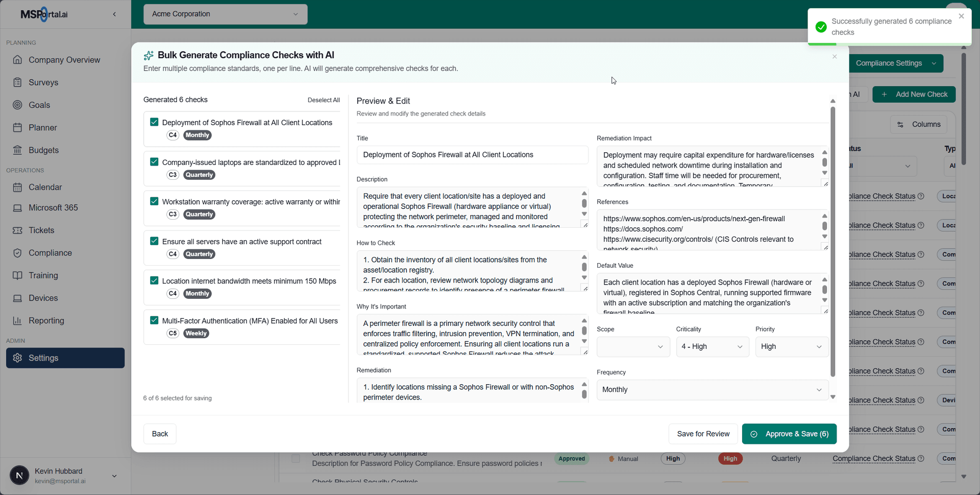The height and width of the screenshot is (495, 980).
Task: Open the Criticality dropdown
Action: tap(712, 346)
